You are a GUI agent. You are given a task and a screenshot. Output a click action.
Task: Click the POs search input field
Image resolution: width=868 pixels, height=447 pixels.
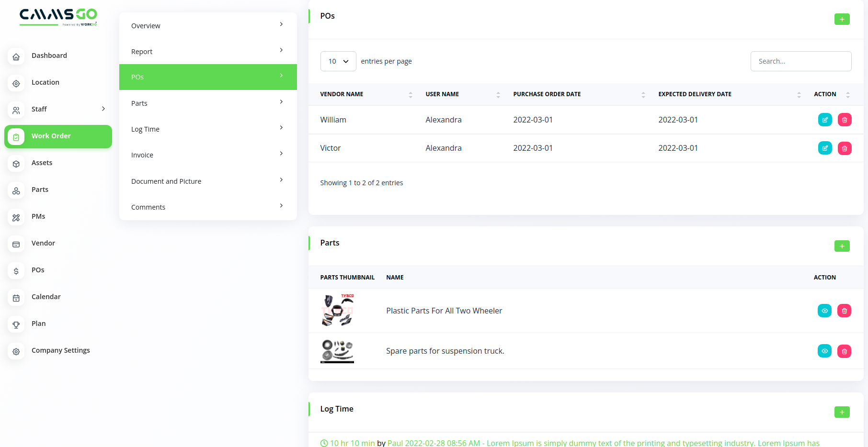(x=800, y=61)
